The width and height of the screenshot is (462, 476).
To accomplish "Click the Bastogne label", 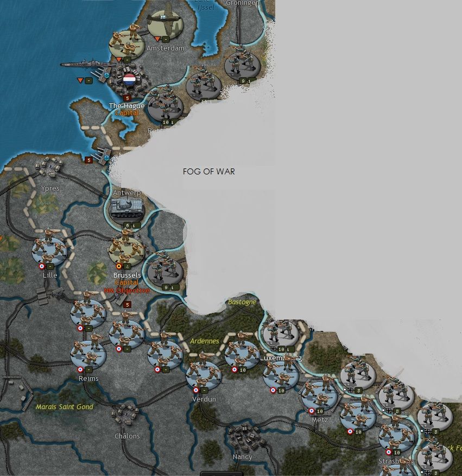I will (x=242, y=302).
